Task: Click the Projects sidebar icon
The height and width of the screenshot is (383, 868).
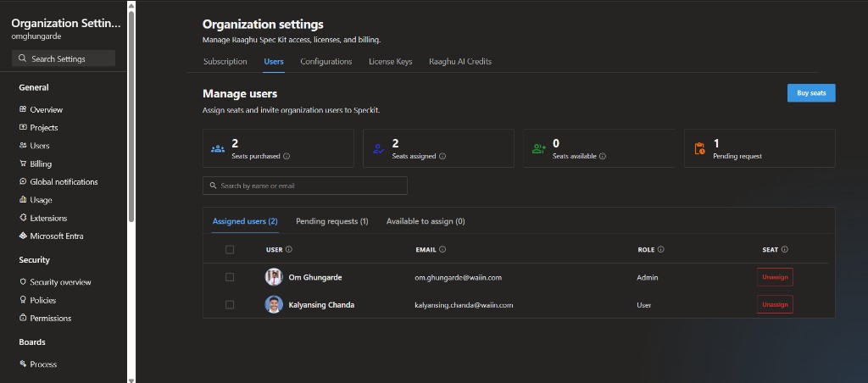Action: tap(23, 127)
